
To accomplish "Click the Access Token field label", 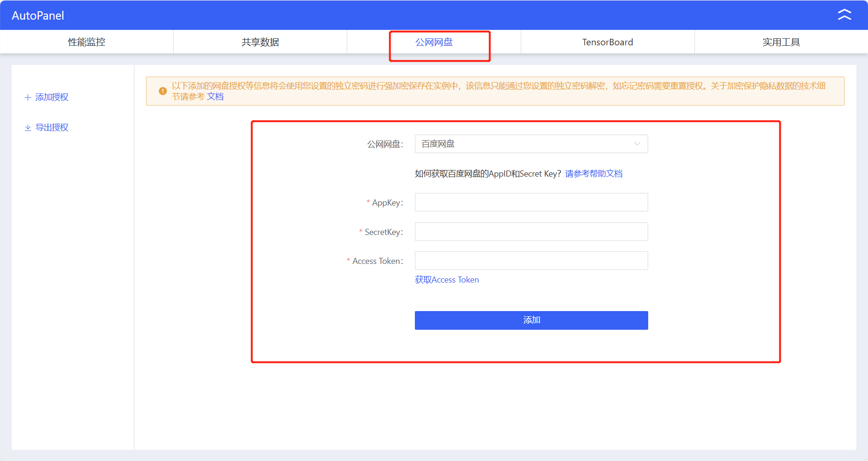I will tap(378, 261).
